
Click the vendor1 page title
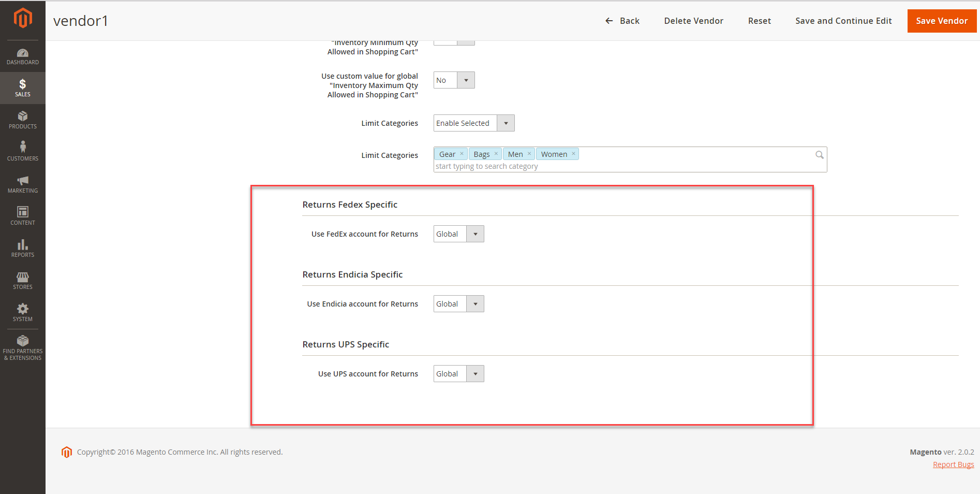click(x=81, y=21)
